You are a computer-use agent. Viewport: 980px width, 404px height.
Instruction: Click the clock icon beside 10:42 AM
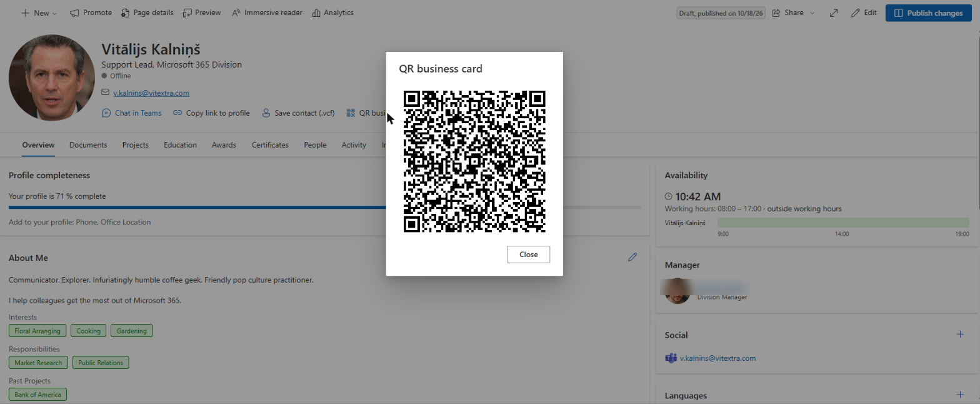(x=669, y=196)
